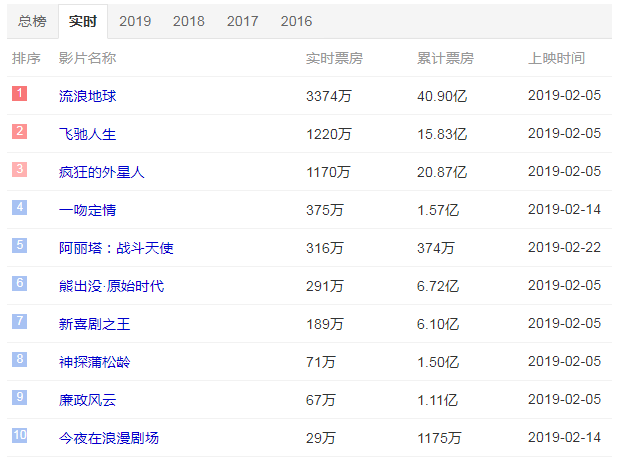Open the movie link 新喜剧之王
This screenshot has width=618, height=458.
(95, 324)
